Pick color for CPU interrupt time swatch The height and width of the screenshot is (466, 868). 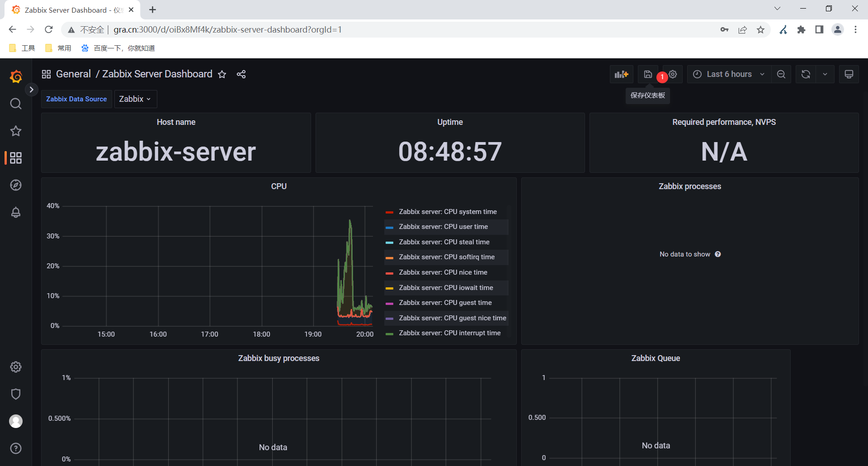[389, 333]
